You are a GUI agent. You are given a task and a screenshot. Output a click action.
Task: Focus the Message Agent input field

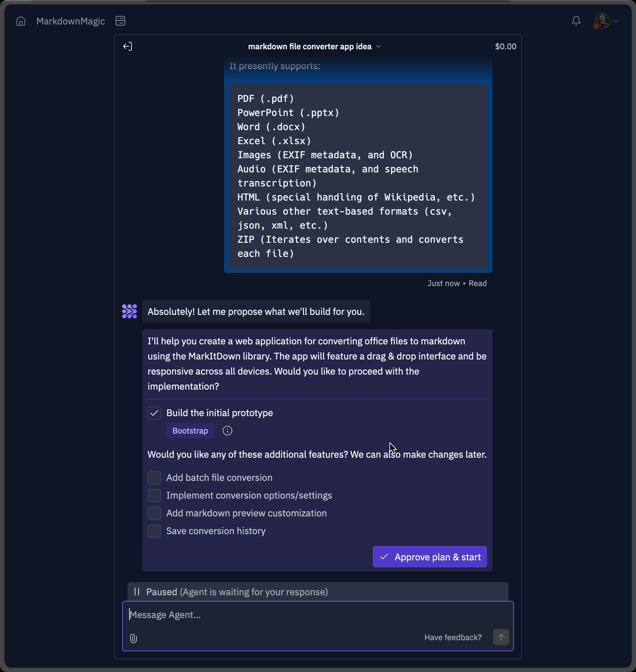tap(318, 615)
